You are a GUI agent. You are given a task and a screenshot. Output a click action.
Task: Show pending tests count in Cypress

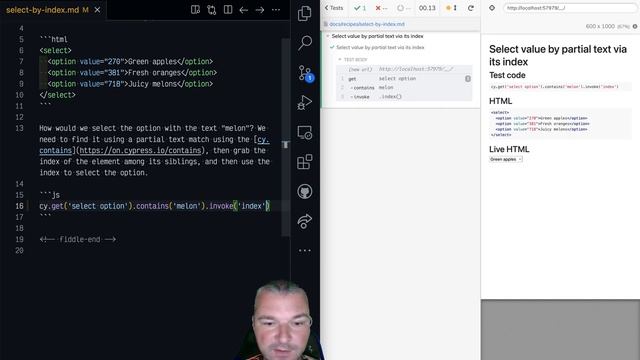click(x=404, y=8)
